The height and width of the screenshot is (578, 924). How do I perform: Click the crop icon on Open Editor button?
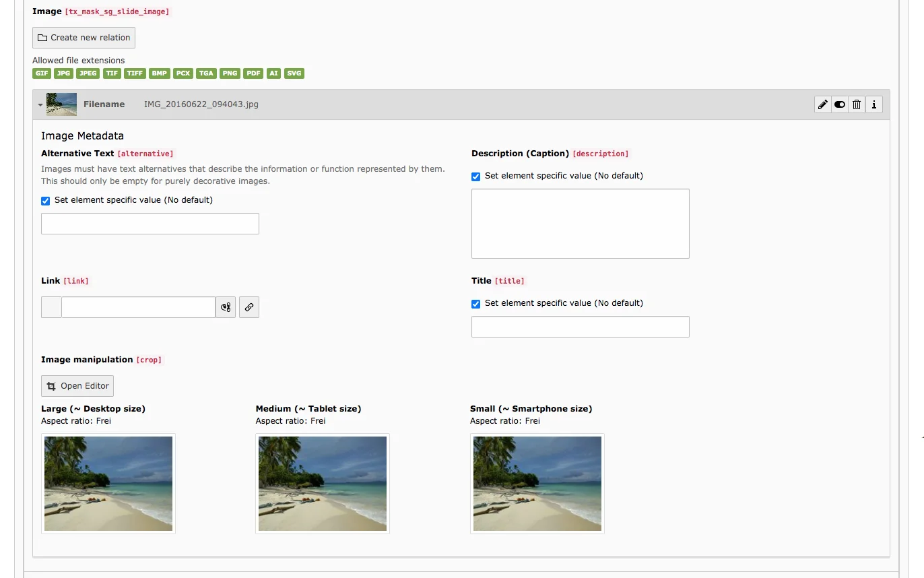52,385
